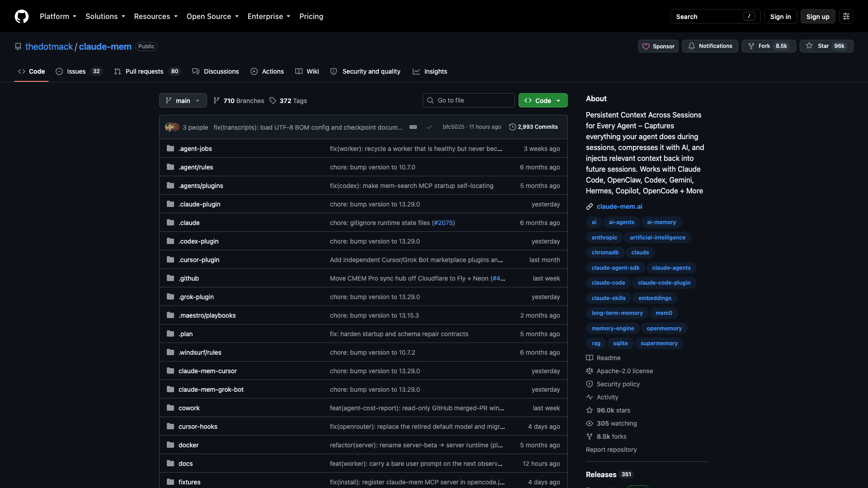Open the main branch selector
The height and width of the screenshot is (488, 868).
183,100
